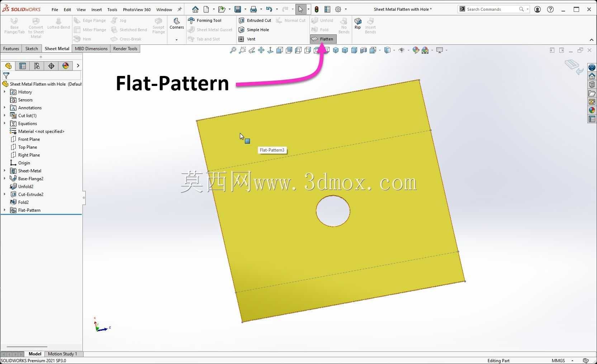
Task: Save the current part
Action: [237, 9]
